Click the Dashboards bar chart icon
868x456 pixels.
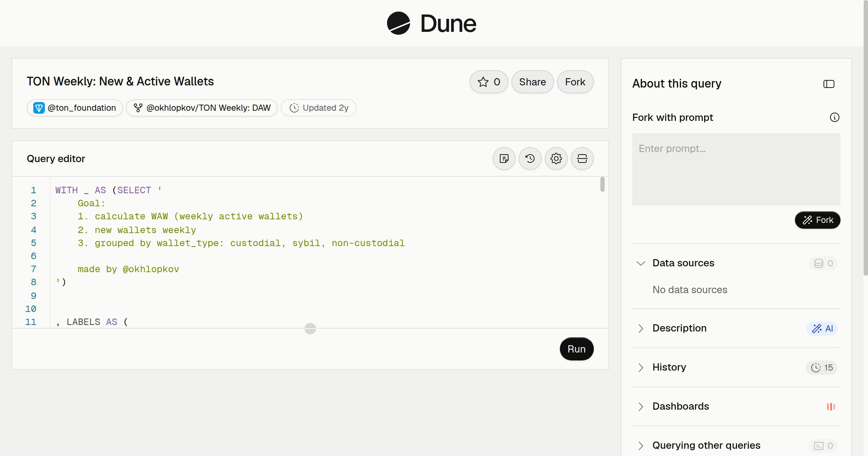pyautogui.click(x=831, y=406)
